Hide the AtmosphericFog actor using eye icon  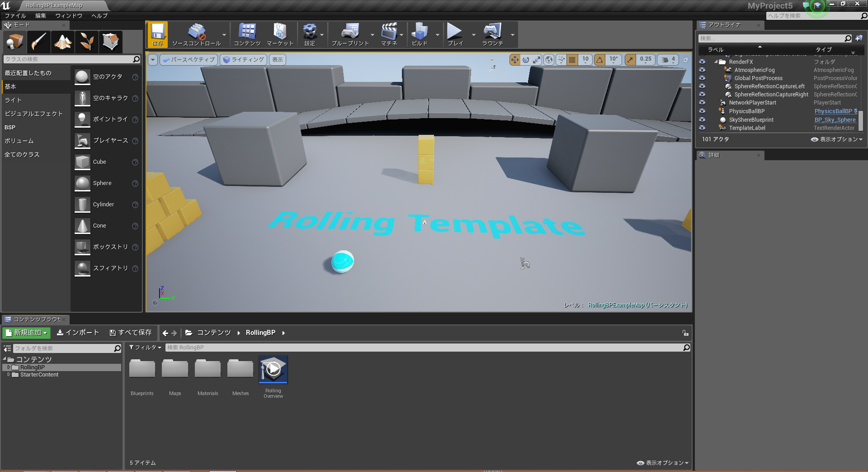click(x=702, y=70)
